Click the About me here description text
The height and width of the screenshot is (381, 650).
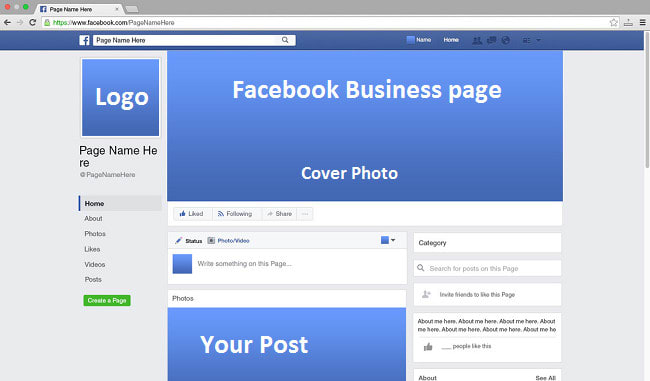[x=487, y=325]
